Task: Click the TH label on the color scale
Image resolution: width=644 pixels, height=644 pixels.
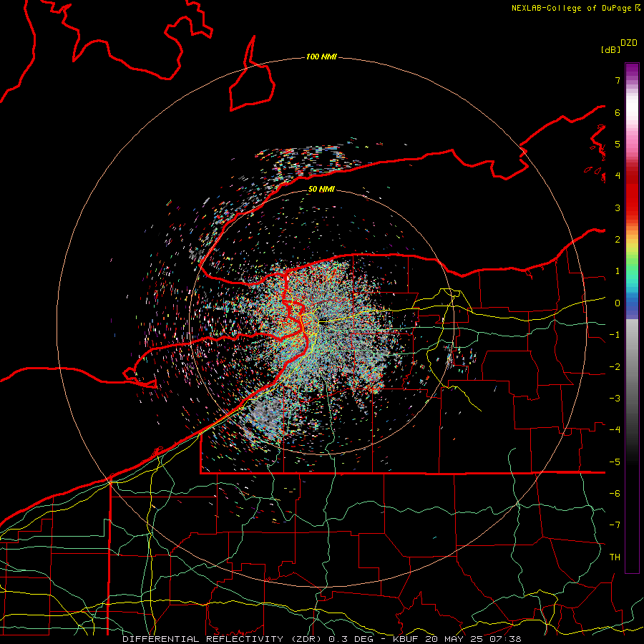Action: point(615,557)
